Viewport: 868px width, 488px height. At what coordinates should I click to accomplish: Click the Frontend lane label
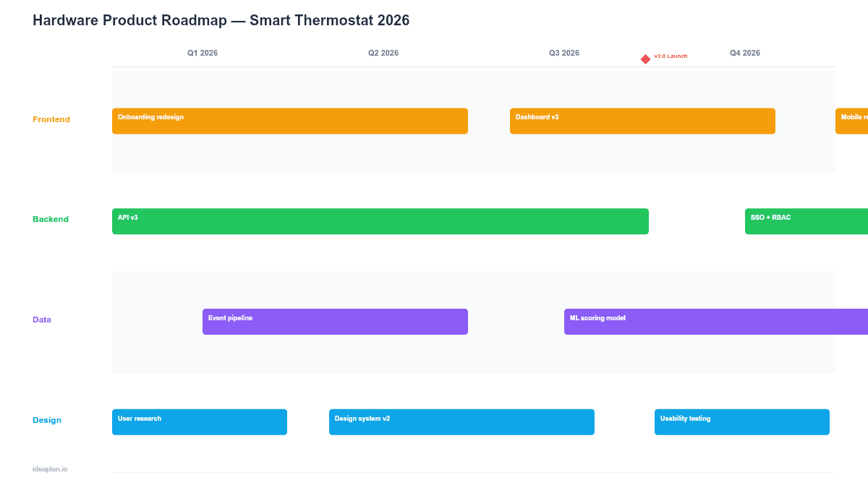pos(51,119)
